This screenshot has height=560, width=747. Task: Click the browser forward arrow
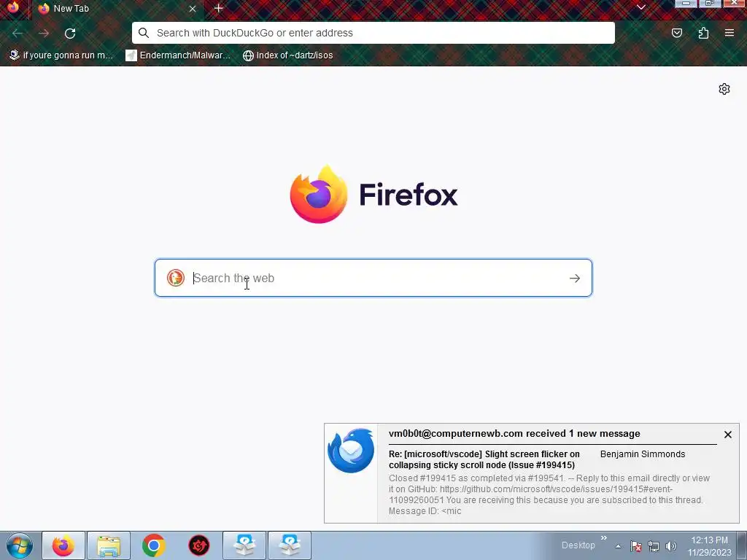[x=44, y=34]
